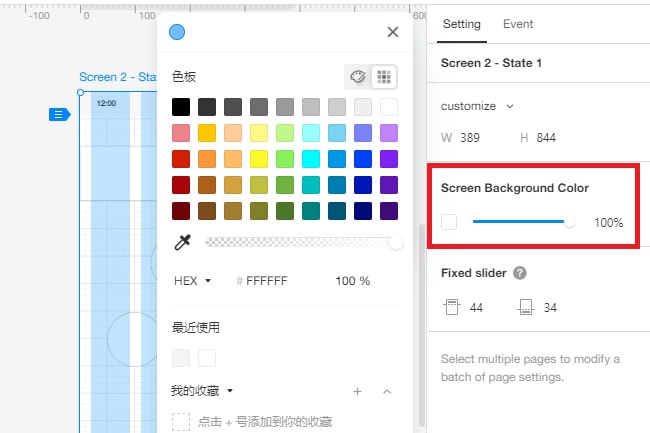Screen dimensions: 650x433
Task: Click the bottom fixed area icon next to 34
Action: 526,307
